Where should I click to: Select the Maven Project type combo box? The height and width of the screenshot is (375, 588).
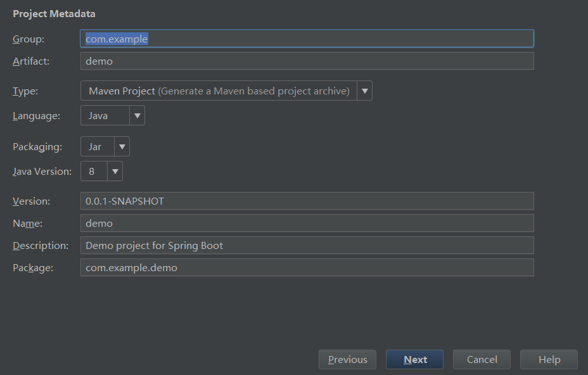pos(219,91)
